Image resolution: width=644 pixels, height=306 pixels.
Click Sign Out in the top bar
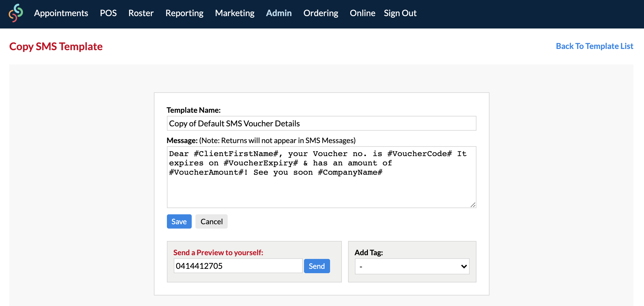point(400,13)
